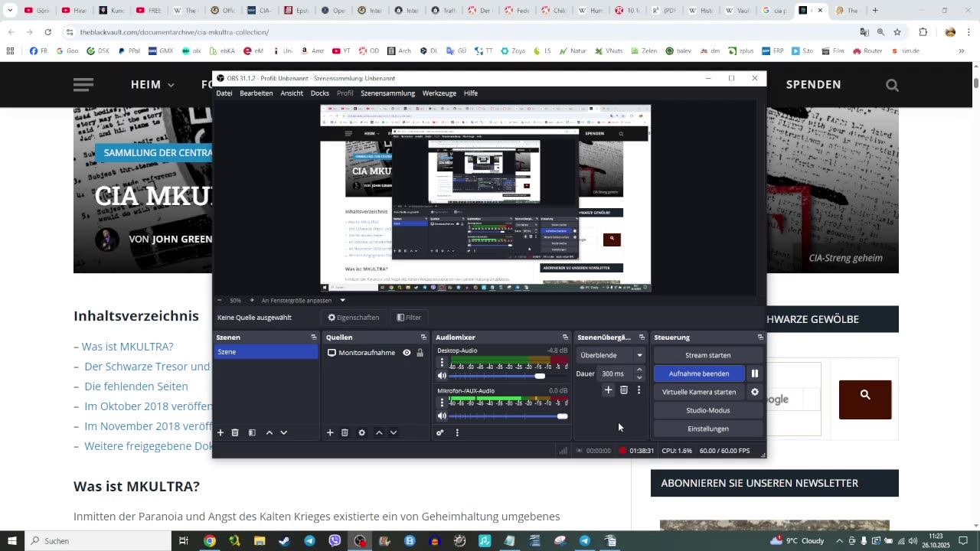Zoom in the OBS preview with plus
Screen dimensions: 980x551
(x=252, y=300)
